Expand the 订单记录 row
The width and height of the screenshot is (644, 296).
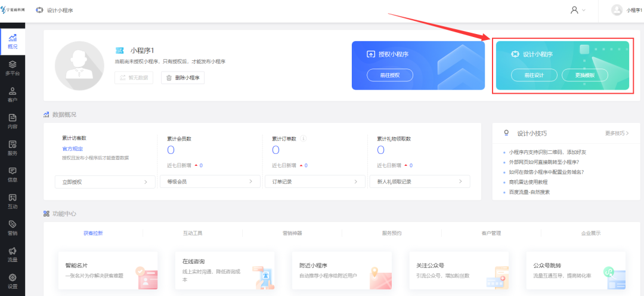tap(315, 181)
